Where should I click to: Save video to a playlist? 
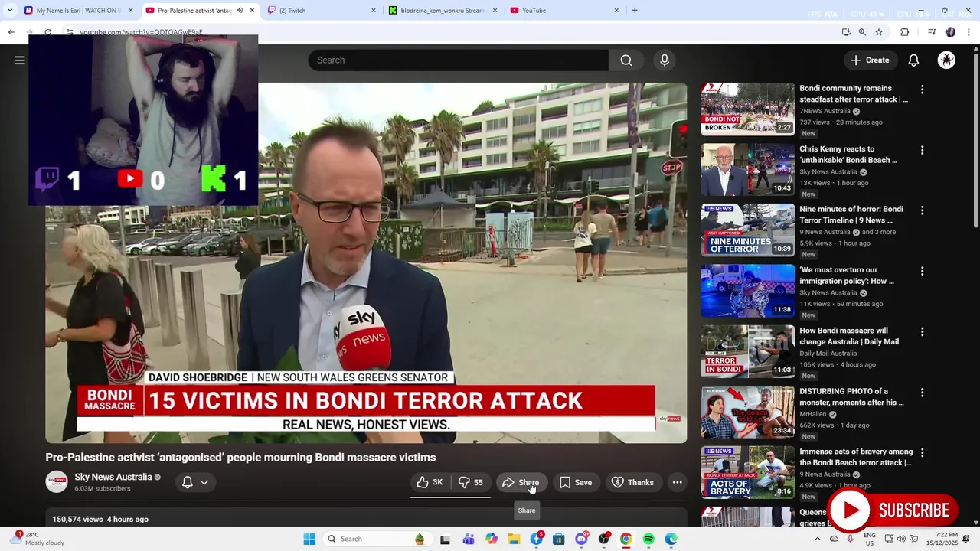pyautogui.click(x=576, y=482)
